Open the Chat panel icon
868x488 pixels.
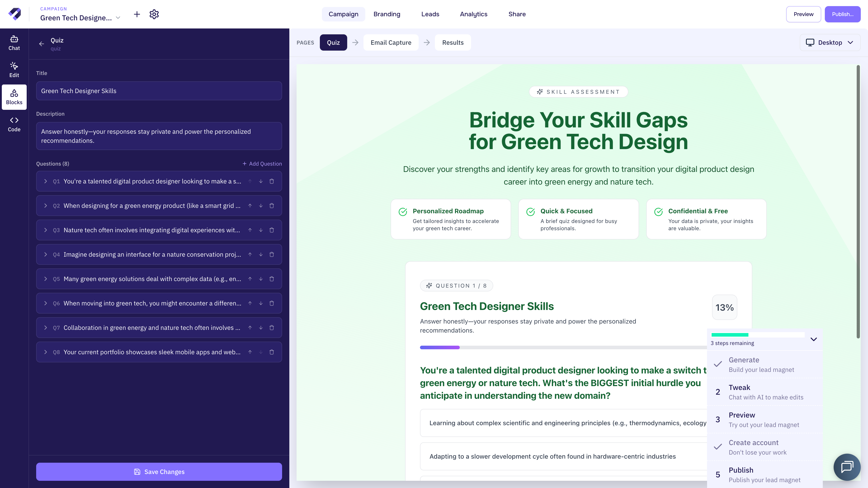click(14, 43)
